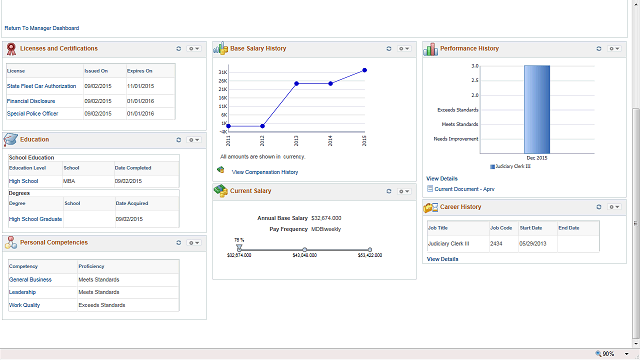Open the Leadership competency link
The width and height of the screenshot is (640, 360).
click(x=22, y=292)
